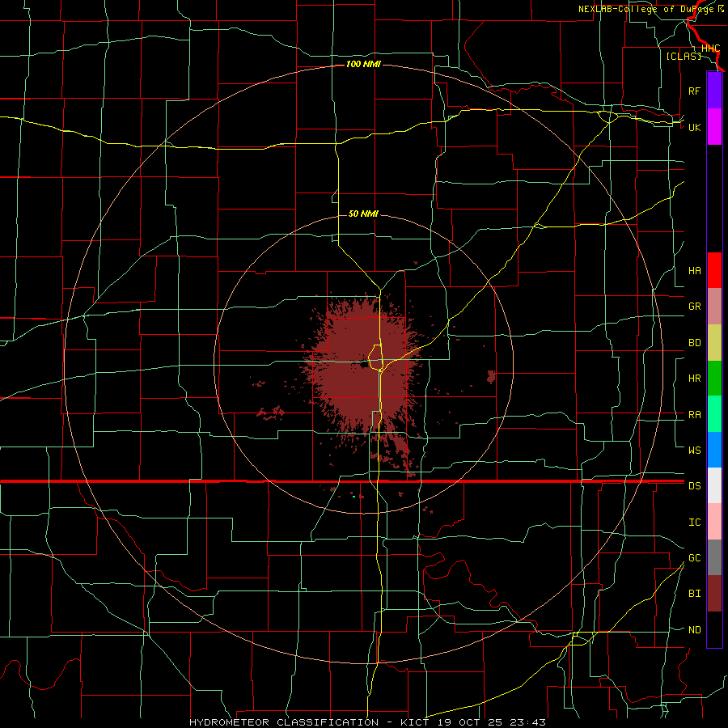Click the 50 NMI range ring label
Image resolution: width=728 pixels, height=728 pixels.
coord(363,214)
